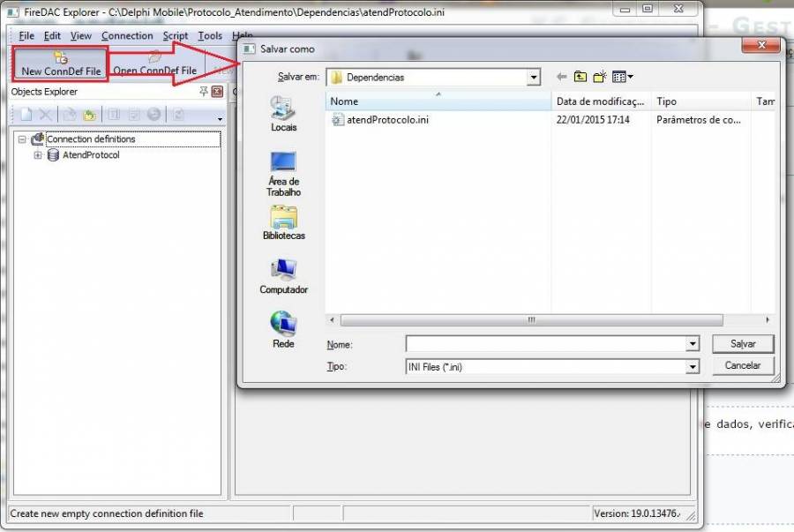Viewport: 794px width, 532px height.
Task: Click the Open ConnDef File toolbar button
Action: 154,65
